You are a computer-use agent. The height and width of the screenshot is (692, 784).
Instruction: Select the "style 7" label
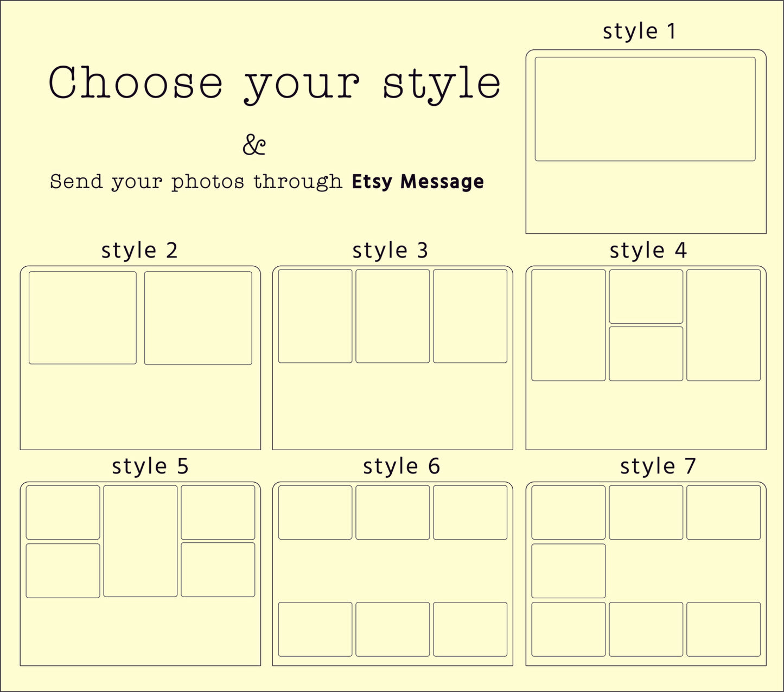tap(658, 466)
